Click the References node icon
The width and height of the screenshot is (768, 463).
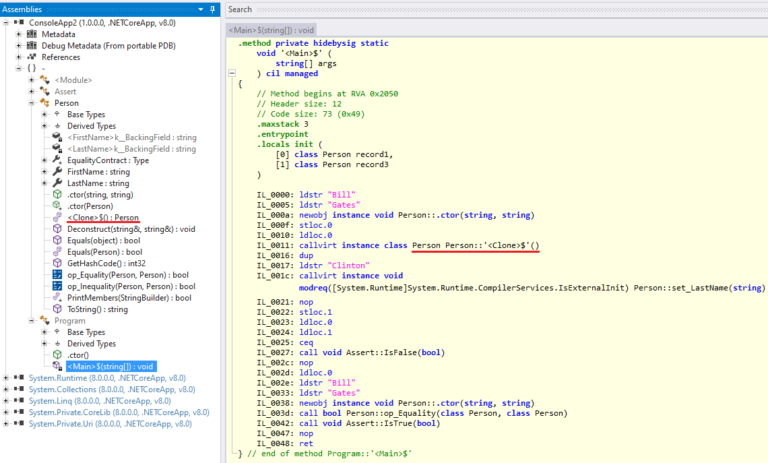pyautogui.click(x=32, y=57)
